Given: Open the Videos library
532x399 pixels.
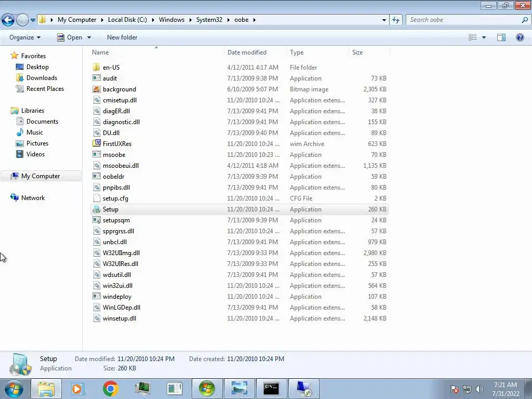Looking at the screenshot, I should pyautogui.click(x=35, y=154).
